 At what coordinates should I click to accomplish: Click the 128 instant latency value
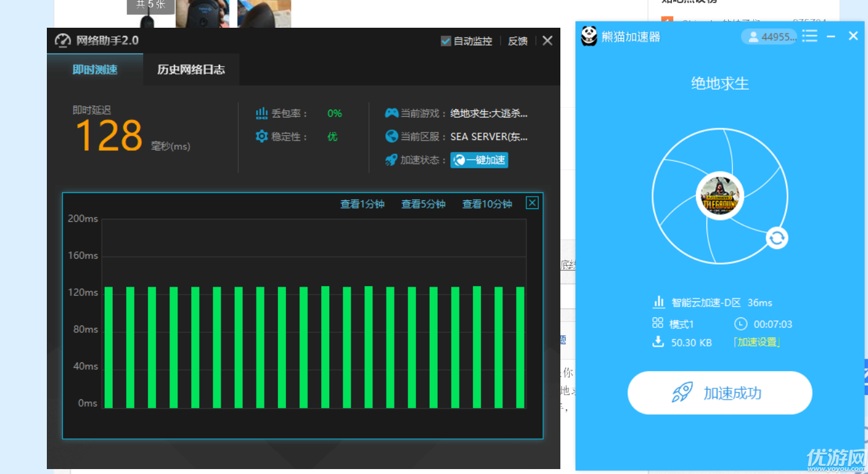(109, 136)
